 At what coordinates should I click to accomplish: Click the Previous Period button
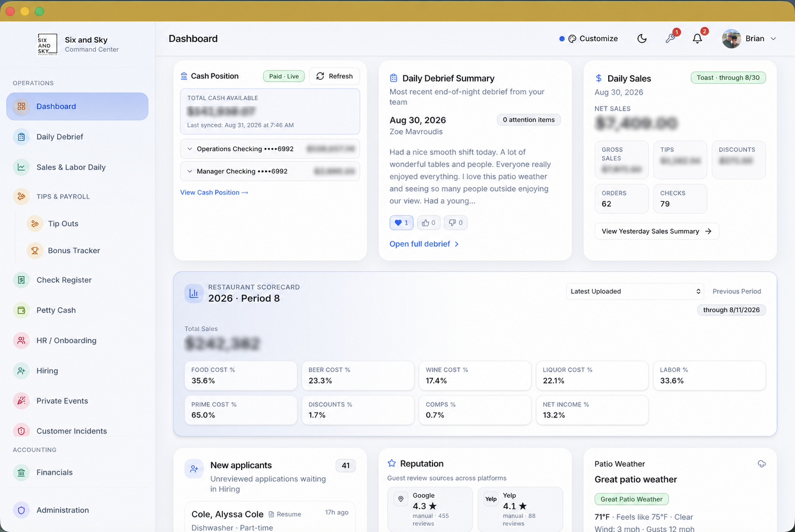tap(737, 291)
